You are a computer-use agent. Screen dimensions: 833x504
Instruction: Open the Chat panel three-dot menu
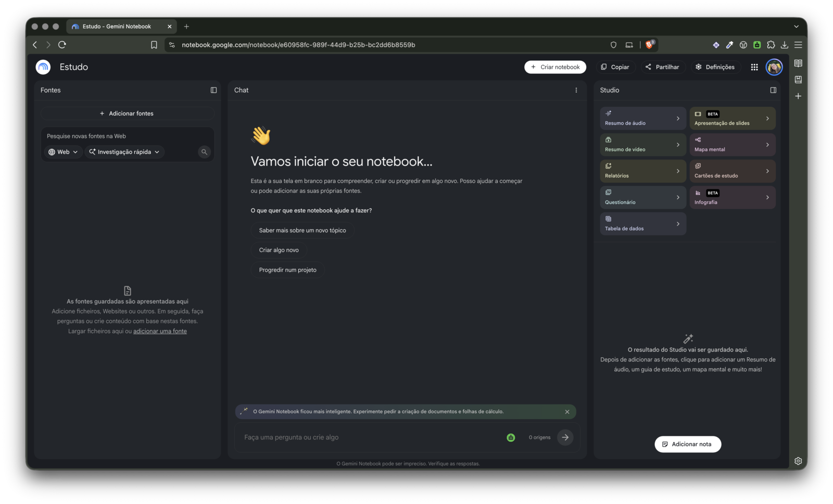pyautogui.click(x=576, y=90)
